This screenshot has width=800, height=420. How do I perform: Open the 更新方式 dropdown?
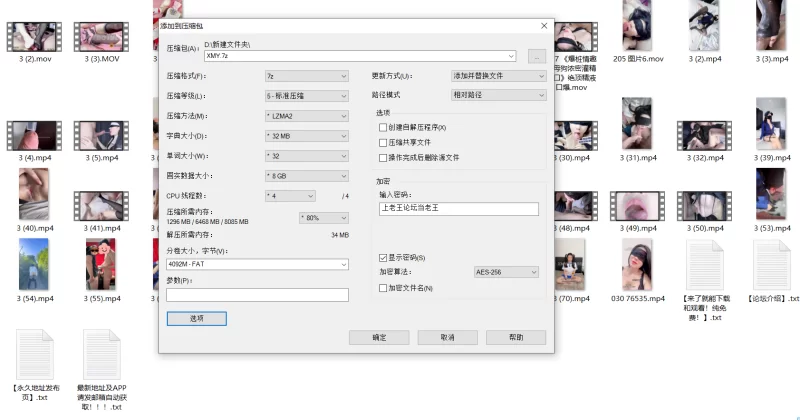click(x=499, y=76)
